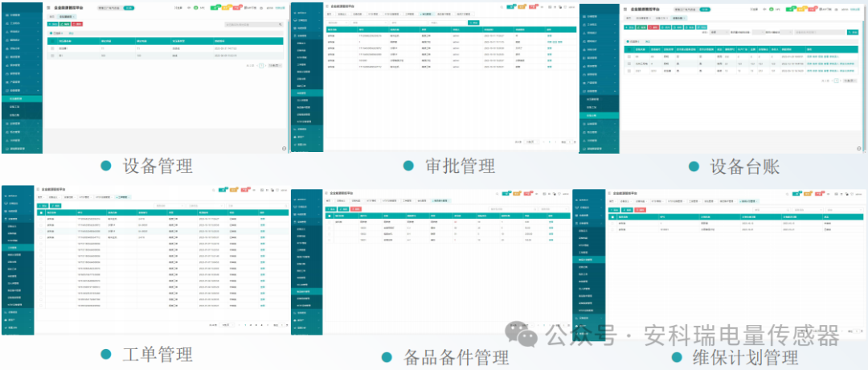
Task: Tick first row checkbox in 设备台账 table
Action: (629, 56)
